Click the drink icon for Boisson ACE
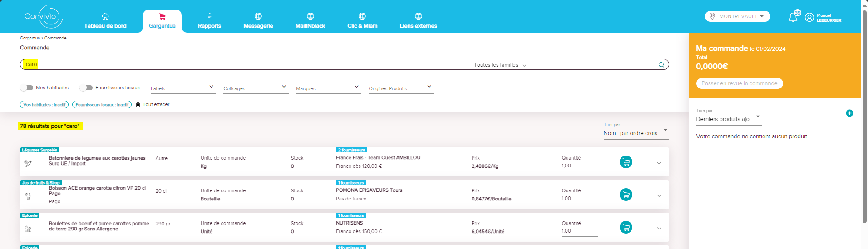Viewport: 868px width, 249px height. click(x=28, y=196)
